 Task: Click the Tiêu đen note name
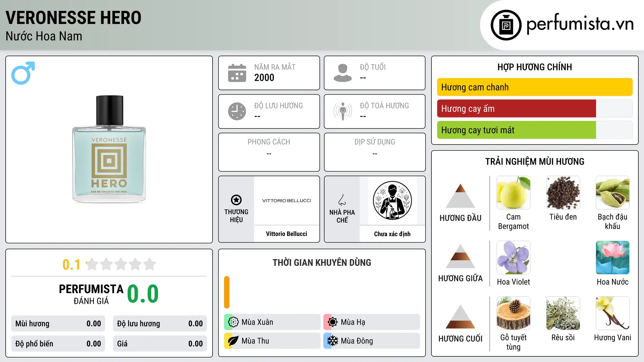coord(563,217)
